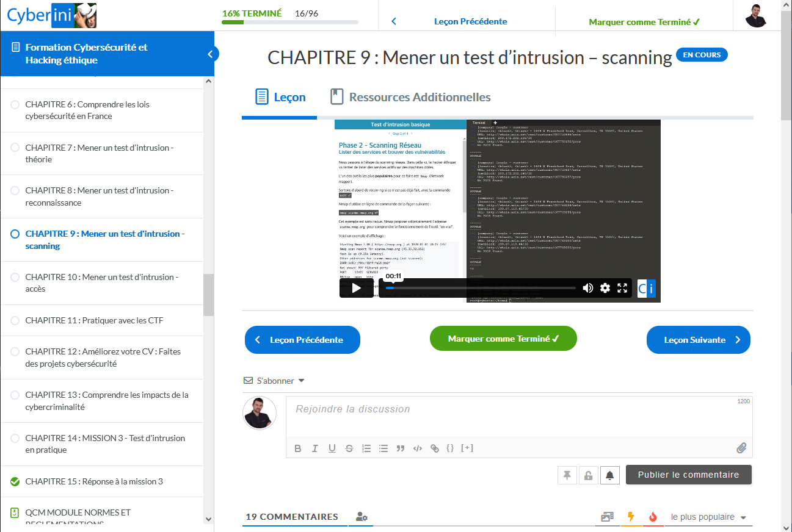Enter video fullscreen mode
Screen dimensions: 792x532
pos(622,288)
